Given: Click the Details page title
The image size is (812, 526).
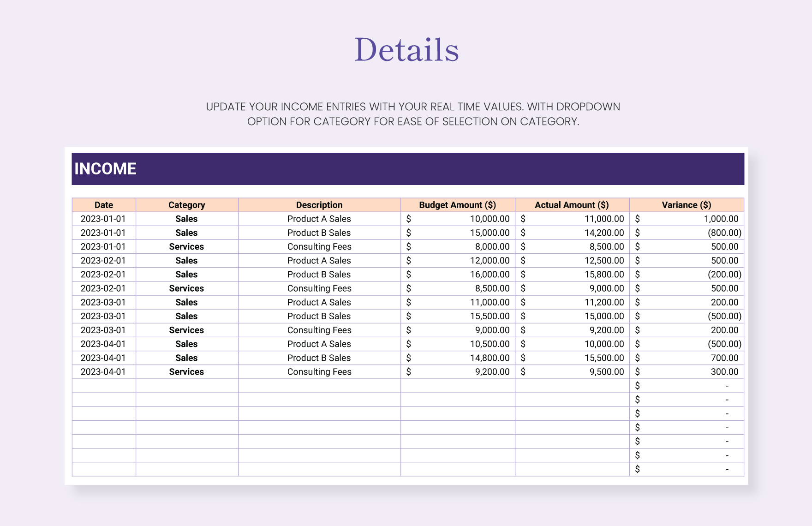Looking at the screenshot, I should tap(406, 48).
